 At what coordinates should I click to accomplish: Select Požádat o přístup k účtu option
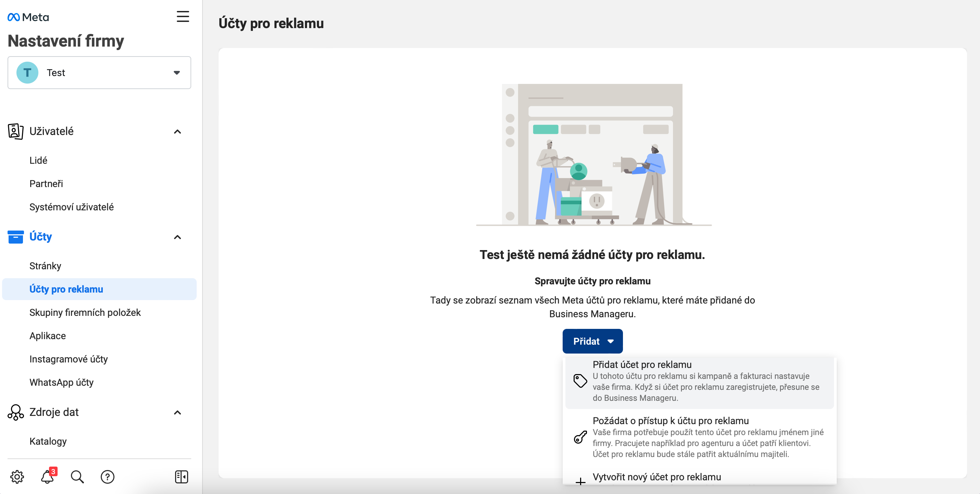[x=699, y=437]
